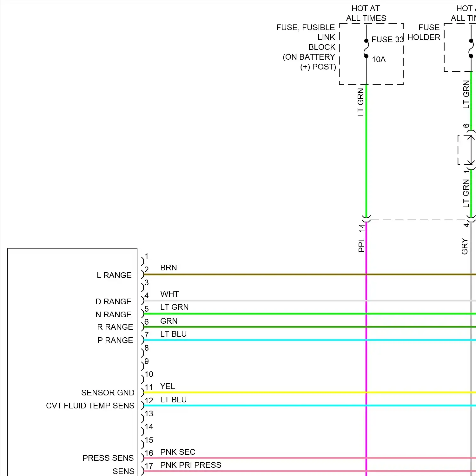Select the N RANGE terminal label
The image size is (476, 476).
coord(113,314)
